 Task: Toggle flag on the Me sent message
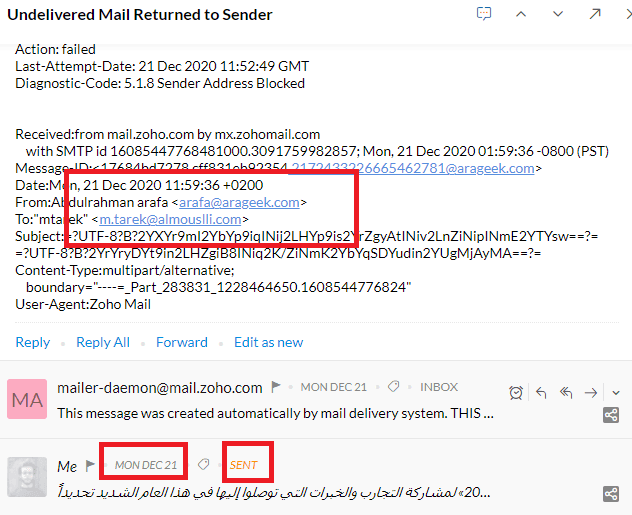[90, 465]
